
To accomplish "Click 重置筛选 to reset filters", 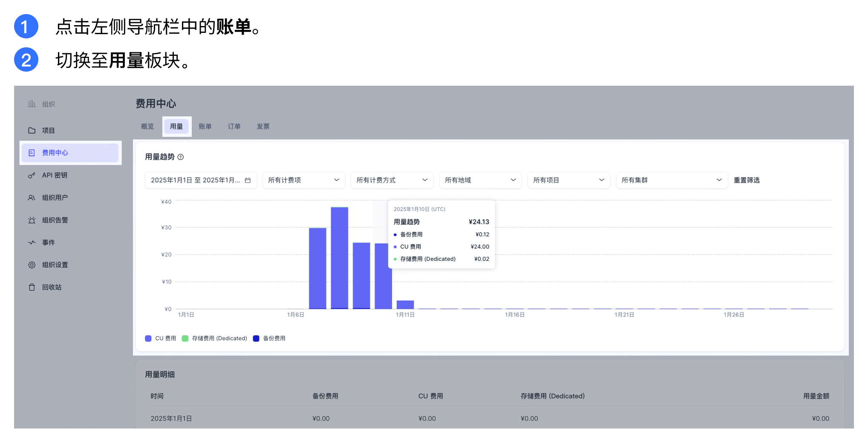I will pos(747,180).
